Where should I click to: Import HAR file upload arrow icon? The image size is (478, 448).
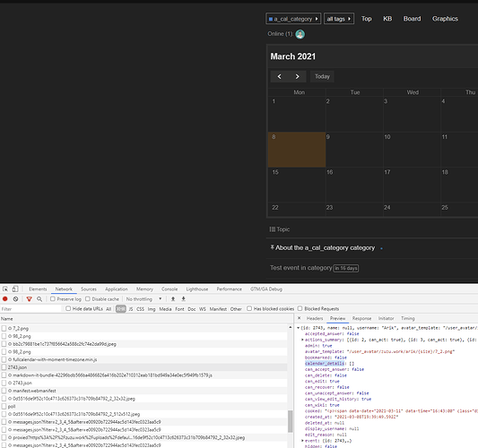pos(173,298)
